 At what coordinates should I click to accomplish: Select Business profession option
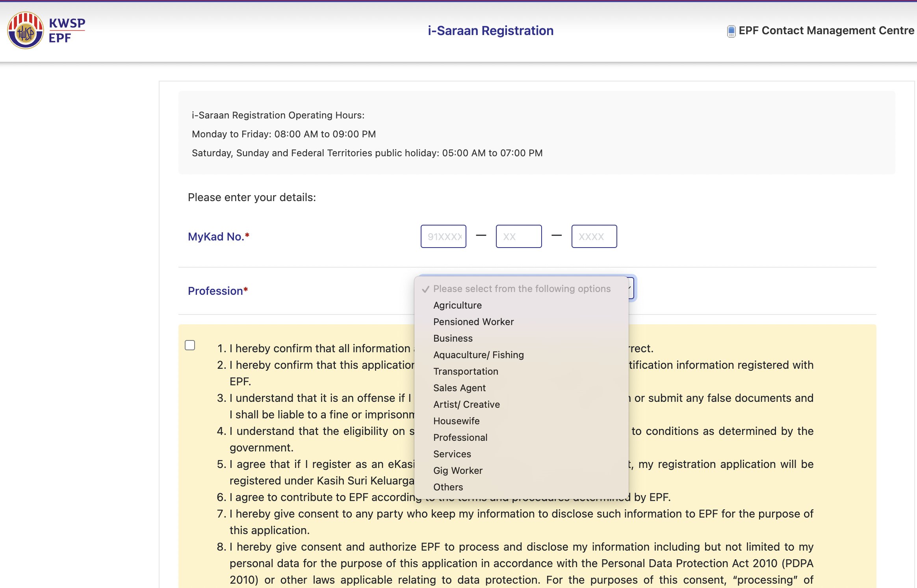(453, 338)
